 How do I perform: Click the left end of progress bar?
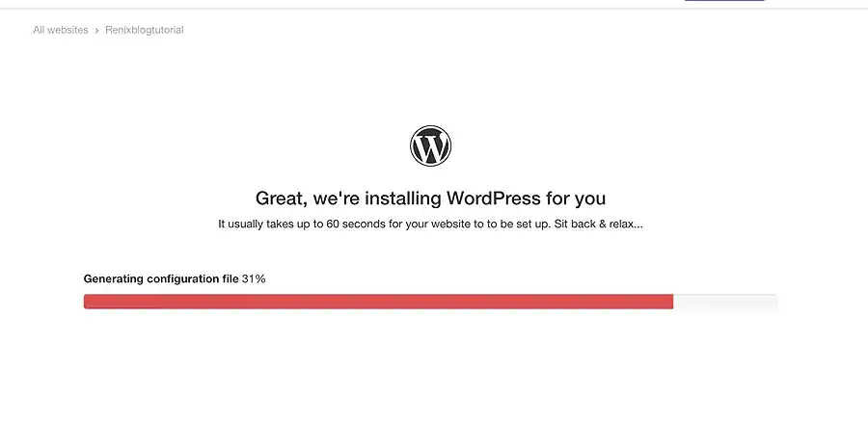pos(87,302)
